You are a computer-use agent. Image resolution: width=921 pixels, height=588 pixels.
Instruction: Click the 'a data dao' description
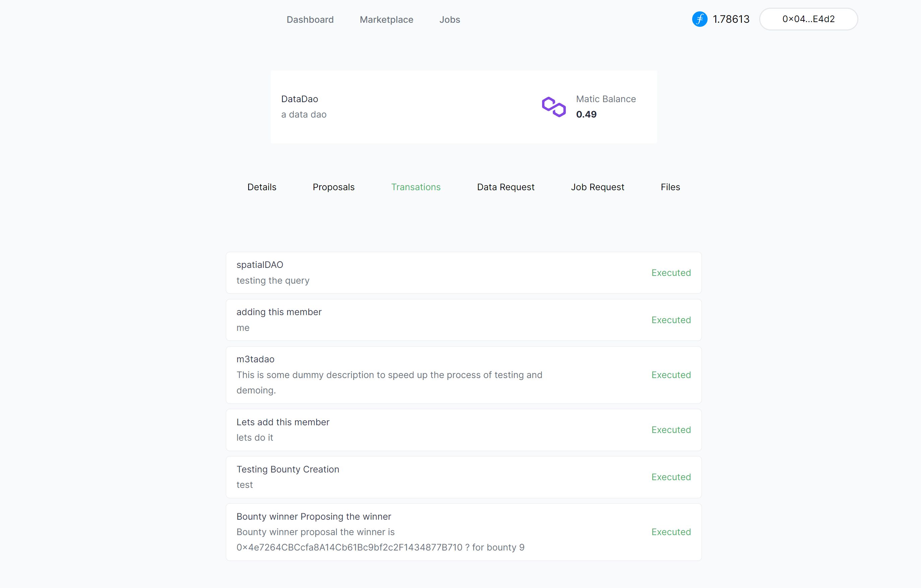tap(304, 114)
